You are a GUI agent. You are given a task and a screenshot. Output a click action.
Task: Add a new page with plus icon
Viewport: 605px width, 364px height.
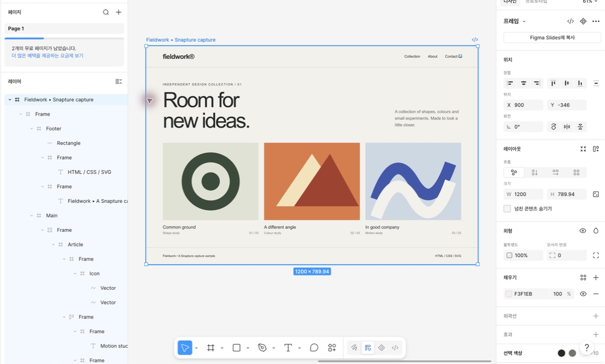(x=118, y=12)
